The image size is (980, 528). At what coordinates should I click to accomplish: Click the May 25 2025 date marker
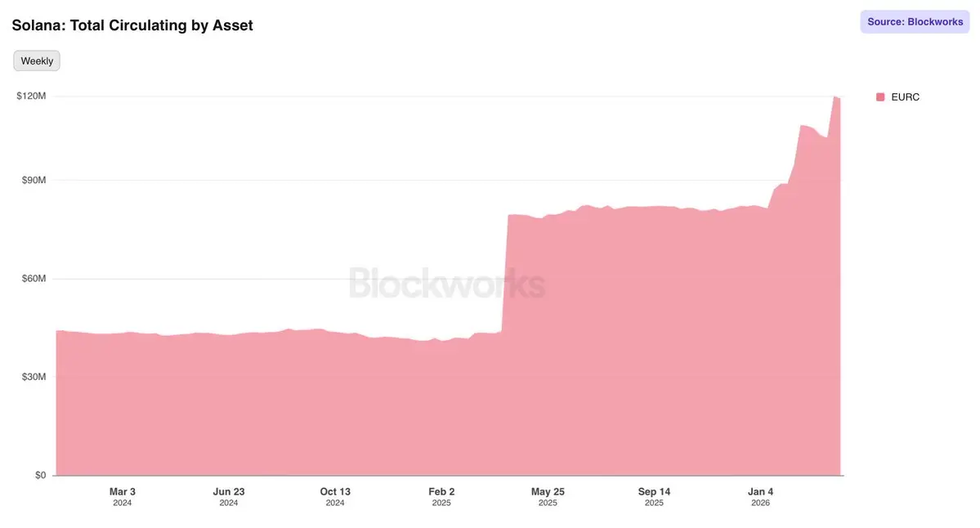pos(548,497)
